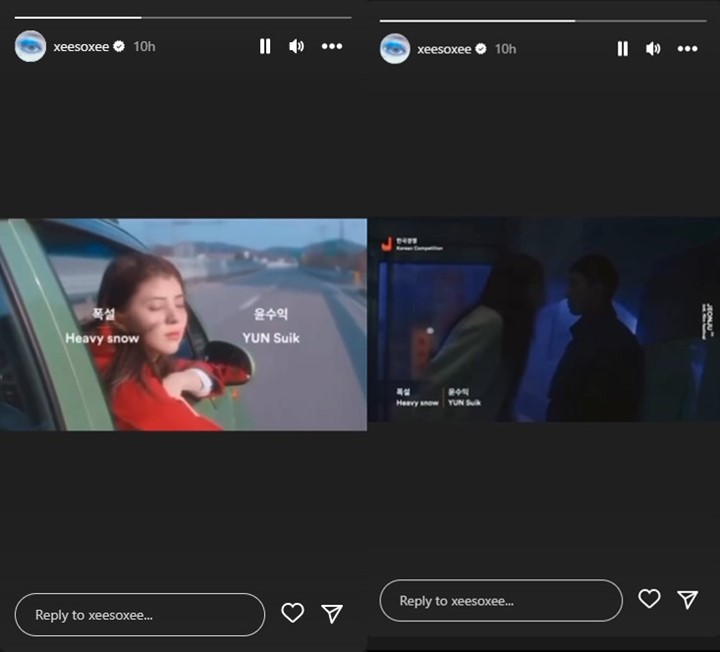The height and width of the screenshot is (652, 720).
Task: Pause the right xeesoxee story
Action: point(623,49)
